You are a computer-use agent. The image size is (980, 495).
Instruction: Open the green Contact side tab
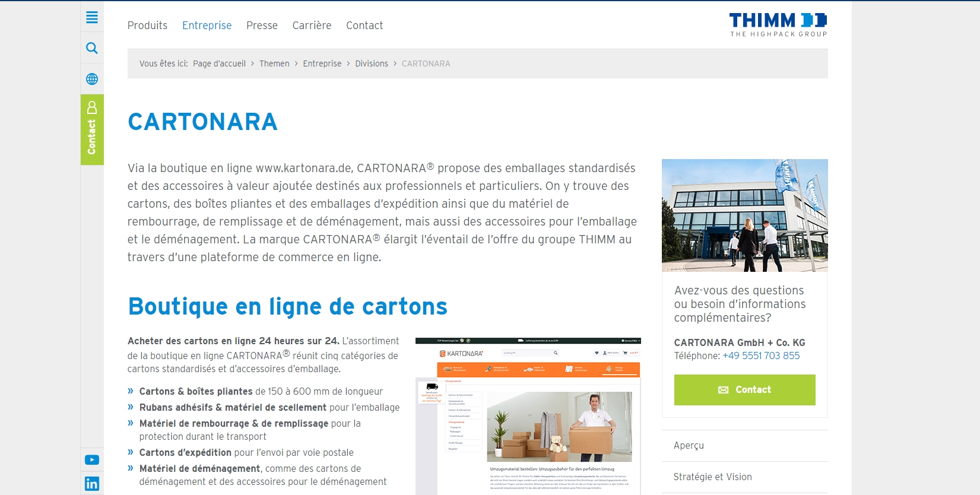tap(92, 129)
